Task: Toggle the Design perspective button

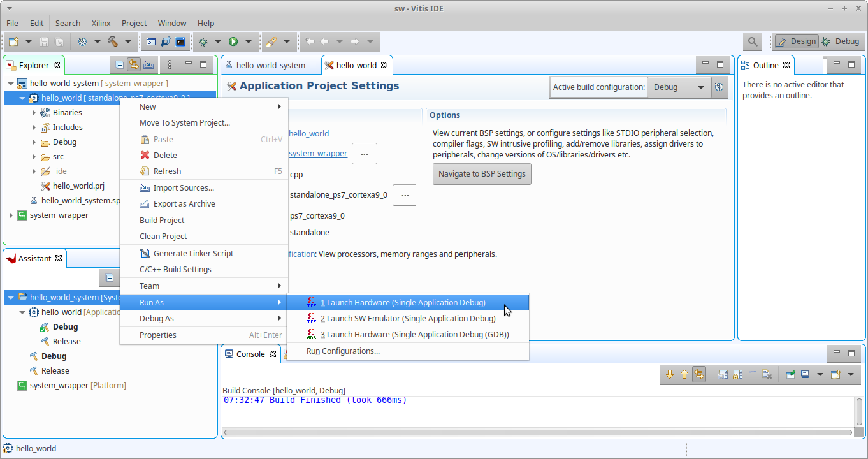Action: click(x=796, y=41)
